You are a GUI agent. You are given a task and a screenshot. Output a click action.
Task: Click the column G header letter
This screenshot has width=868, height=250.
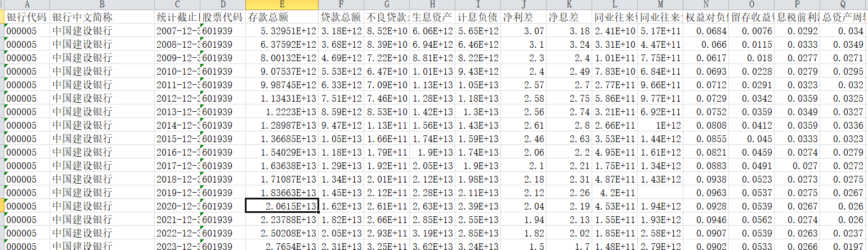[386, 5]
